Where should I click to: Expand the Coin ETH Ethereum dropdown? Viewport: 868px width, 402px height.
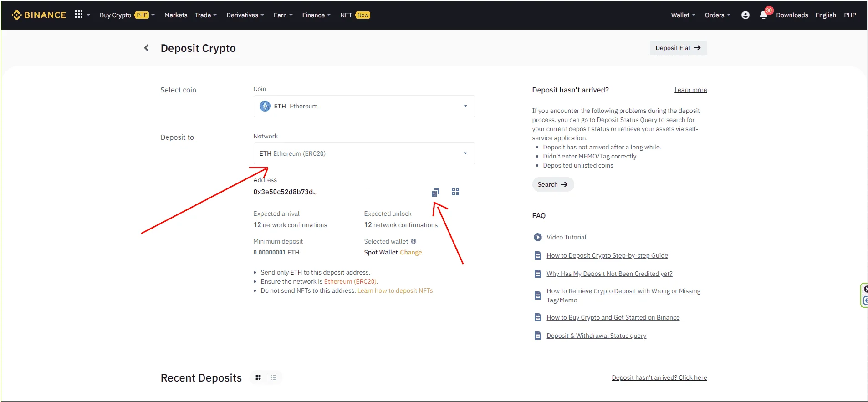coord(364,106)
